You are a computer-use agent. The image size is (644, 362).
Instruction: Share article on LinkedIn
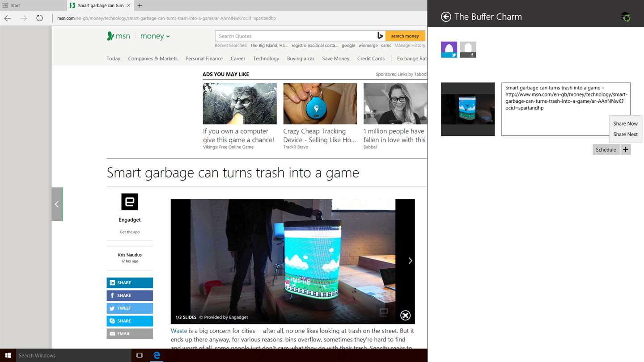(x=130, y=283)
